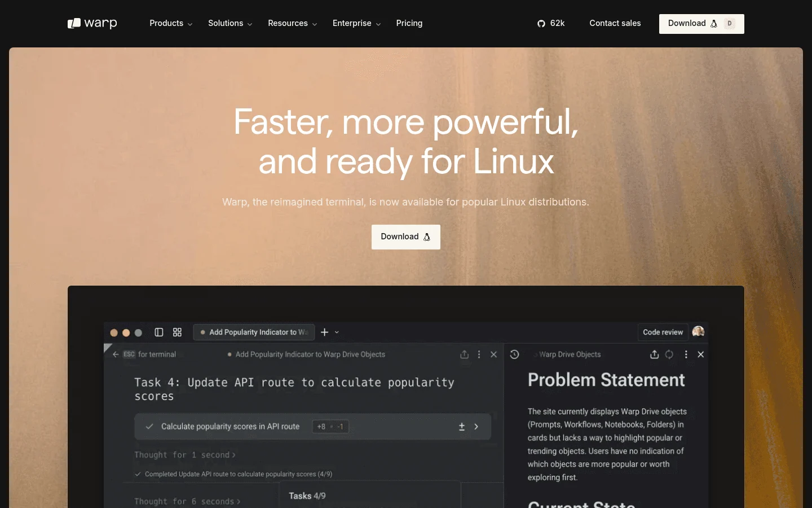The image size is (812, 508).
Task: Share the Warp Drive Objects document
Action: coord(654,354)
